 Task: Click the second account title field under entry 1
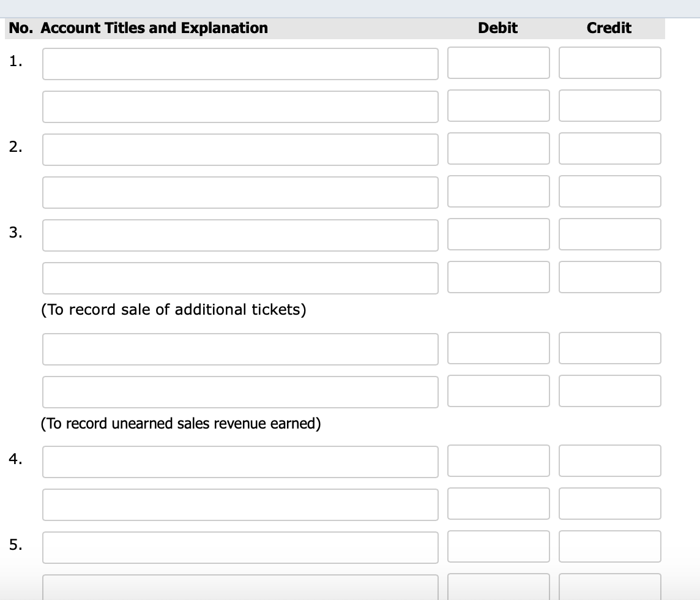pos(240,106)
